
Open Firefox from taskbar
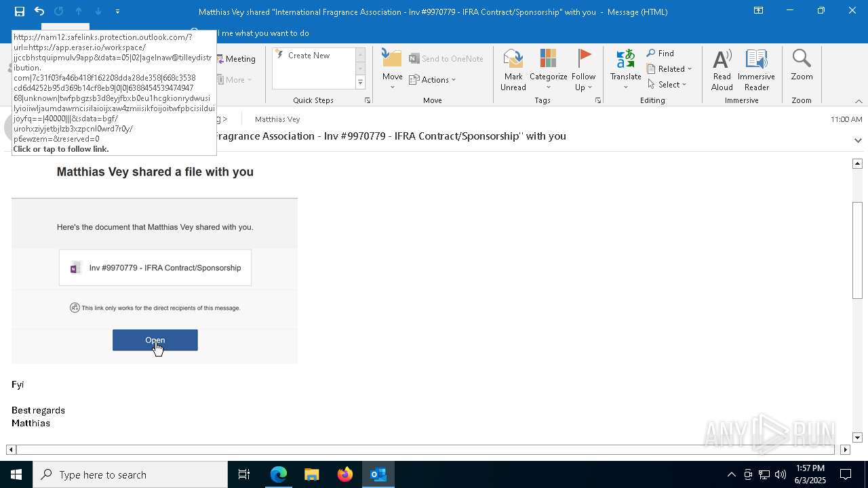(x=345, y=474)
